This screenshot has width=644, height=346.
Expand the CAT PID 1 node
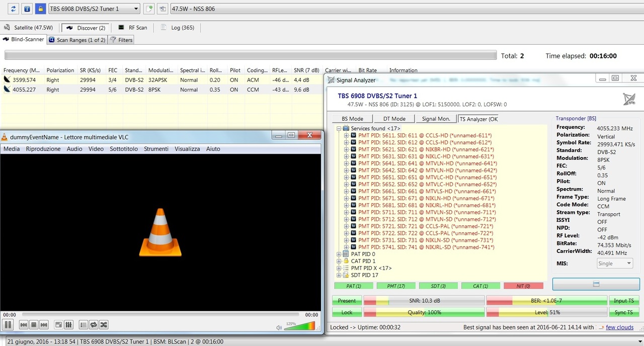(x=339, y=261)
